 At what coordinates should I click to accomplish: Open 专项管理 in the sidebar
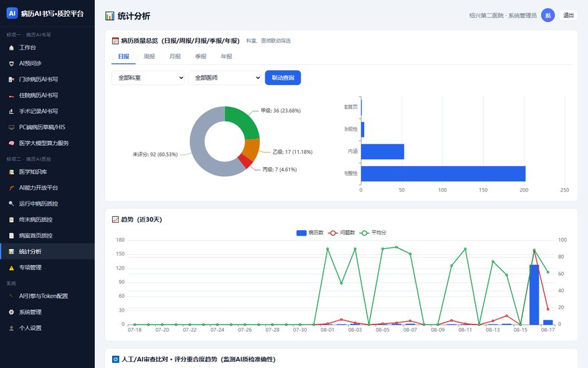(x=47, y=268)
